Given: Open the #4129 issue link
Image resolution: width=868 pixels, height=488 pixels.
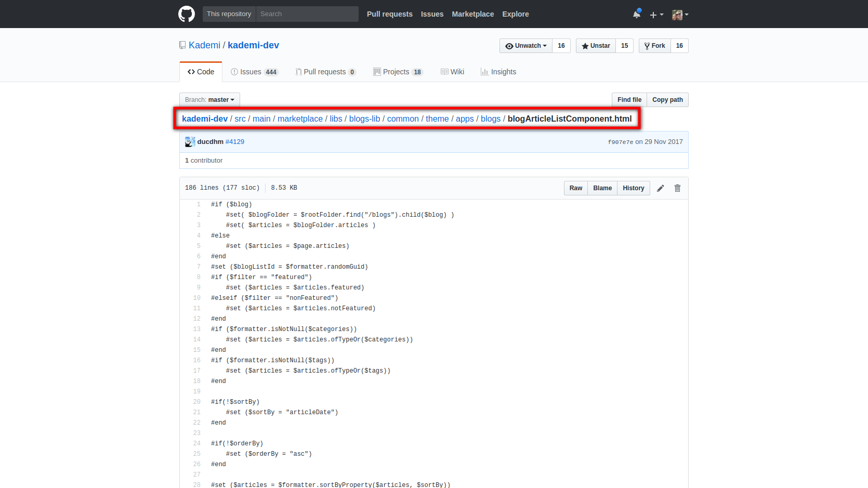Looking at the screenshot, I should point(235,142).
